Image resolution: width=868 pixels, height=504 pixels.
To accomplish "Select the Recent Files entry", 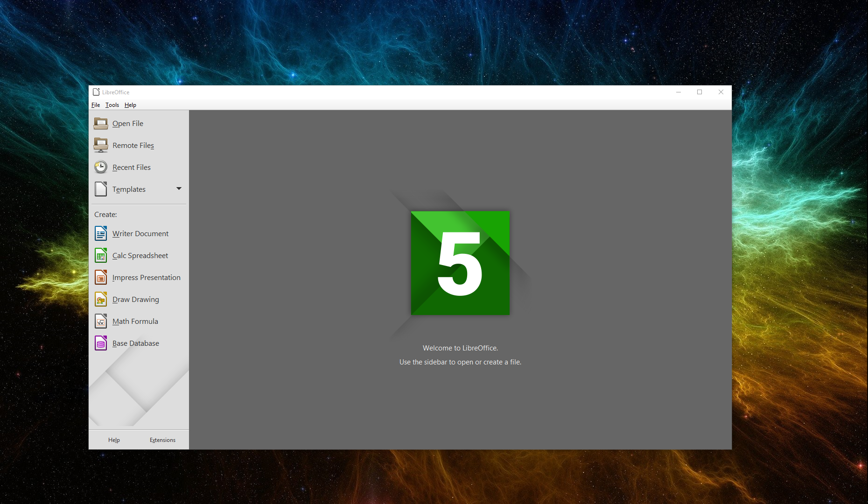I will (131, 167).
